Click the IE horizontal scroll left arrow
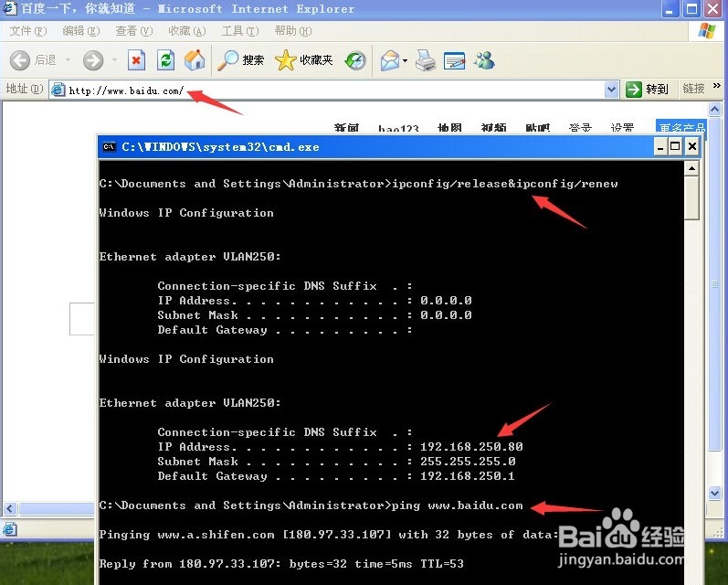Viewport: 728px width, 585px height. [x=10, y=509]
